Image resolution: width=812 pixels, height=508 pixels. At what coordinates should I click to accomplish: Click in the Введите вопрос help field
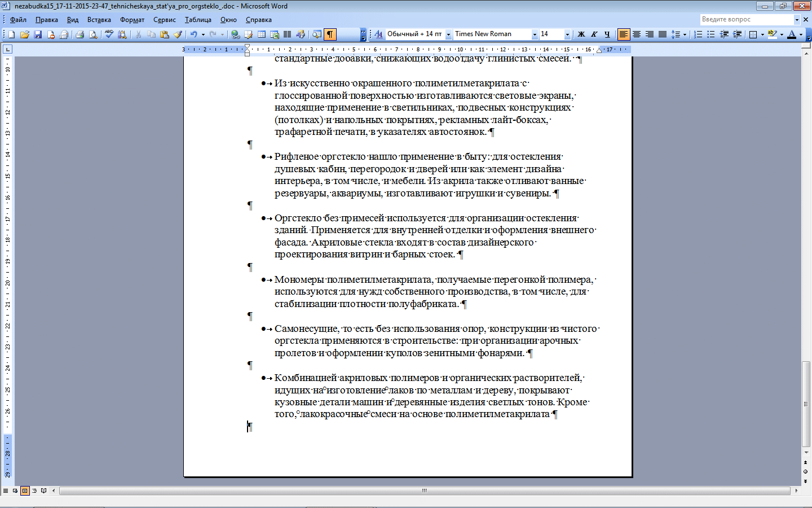click(x=747, y=19)
